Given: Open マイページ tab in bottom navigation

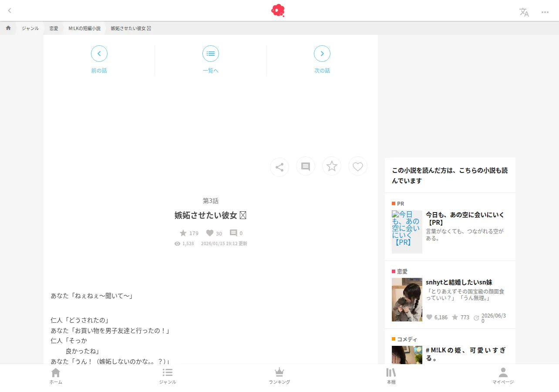Looking at the screenshot, I should pyautogui.click(x=503, y=376).
